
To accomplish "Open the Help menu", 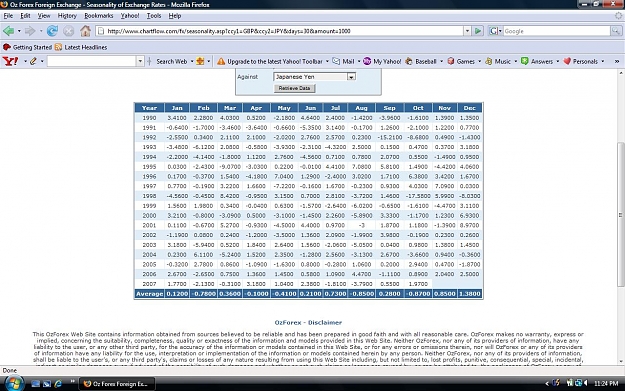I will [x=175, y=16].
